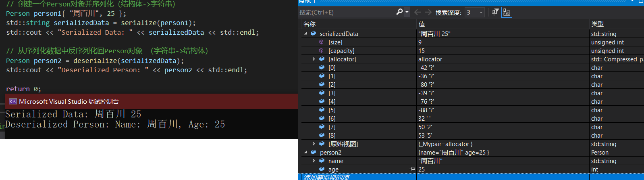Click the cube icon beside [allocator]

pos(322,59)
